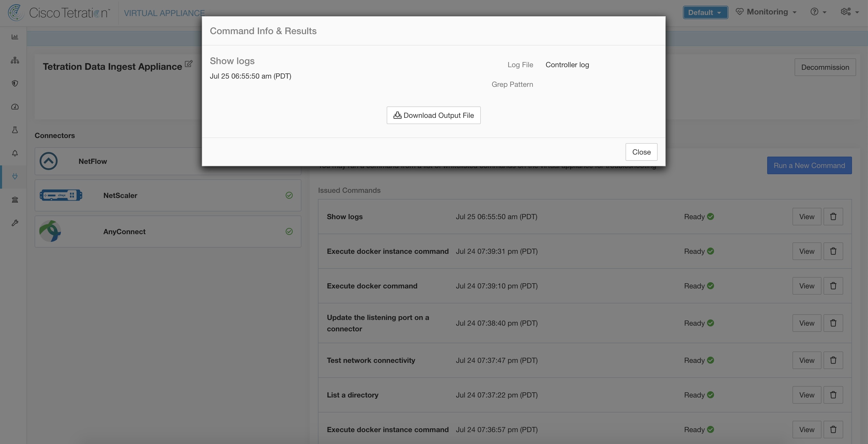Open the bank building sidebar icon
The image size is (868, 444).
pos(15,200)
